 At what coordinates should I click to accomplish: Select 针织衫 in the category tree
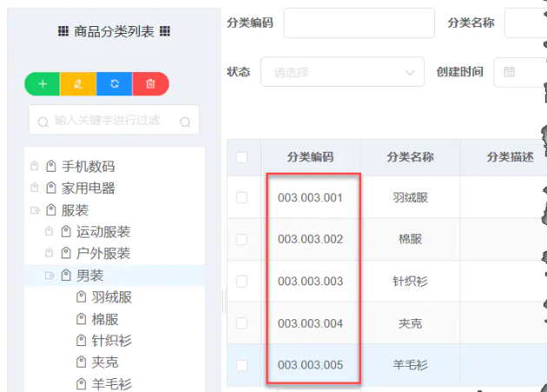(112, 341)
